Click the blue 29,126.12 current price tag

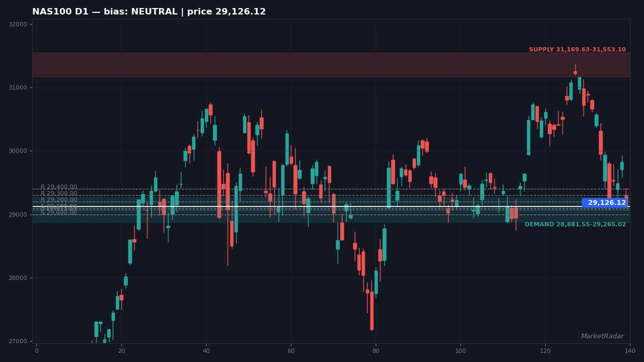coord(606,203)
